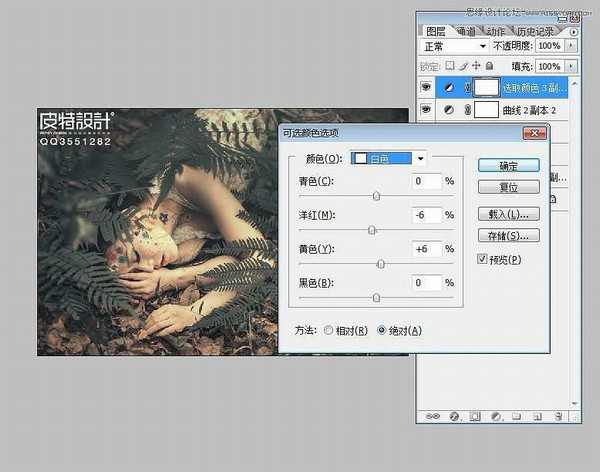Switch to the 历史记录 history tab

pos(539,30)
